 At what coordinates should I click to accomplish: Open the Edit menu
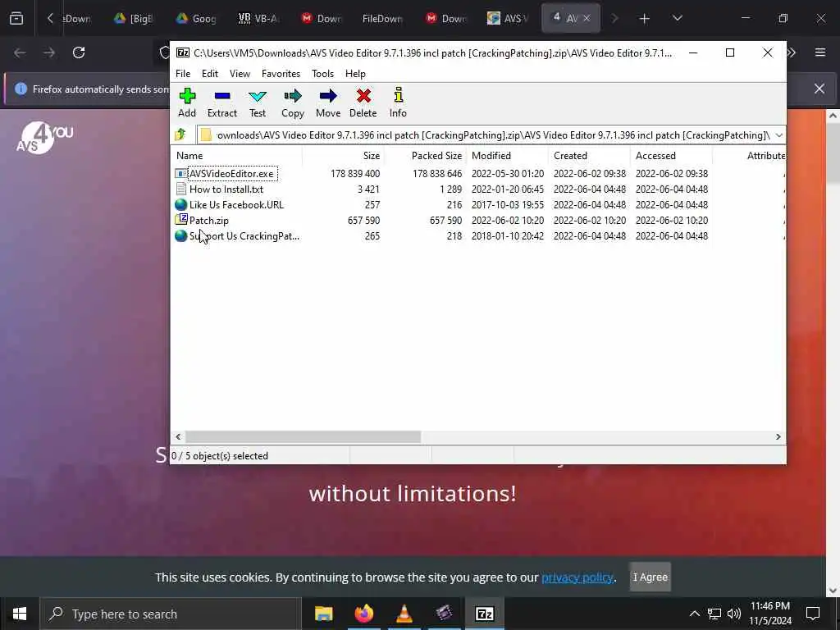209,73
